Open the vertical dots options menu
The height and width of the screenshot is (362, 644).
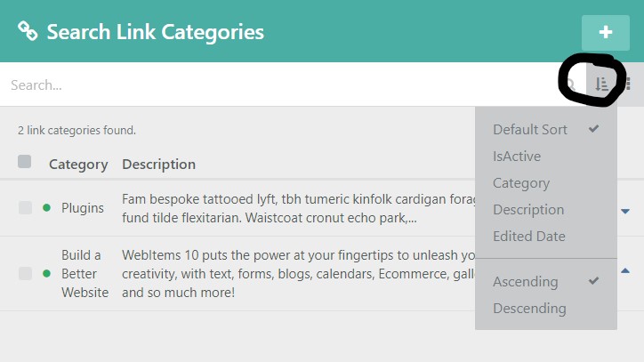click(628, 84)
